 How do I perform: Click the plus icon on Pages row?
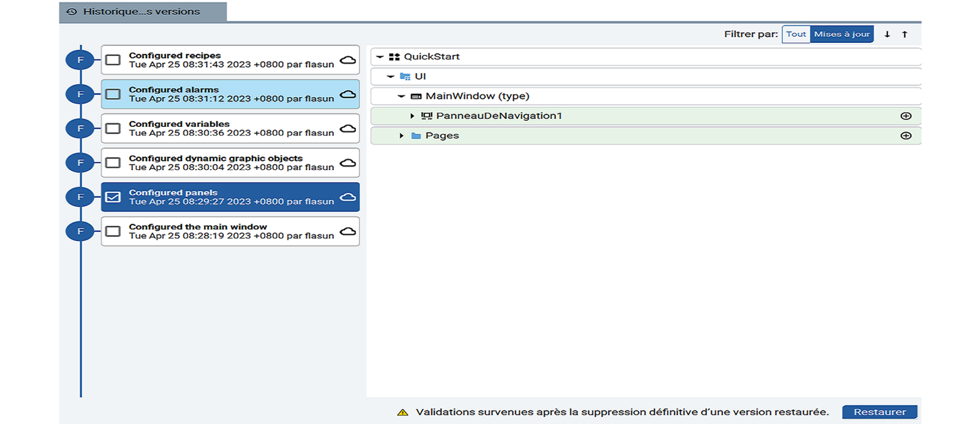click(905, 136)
